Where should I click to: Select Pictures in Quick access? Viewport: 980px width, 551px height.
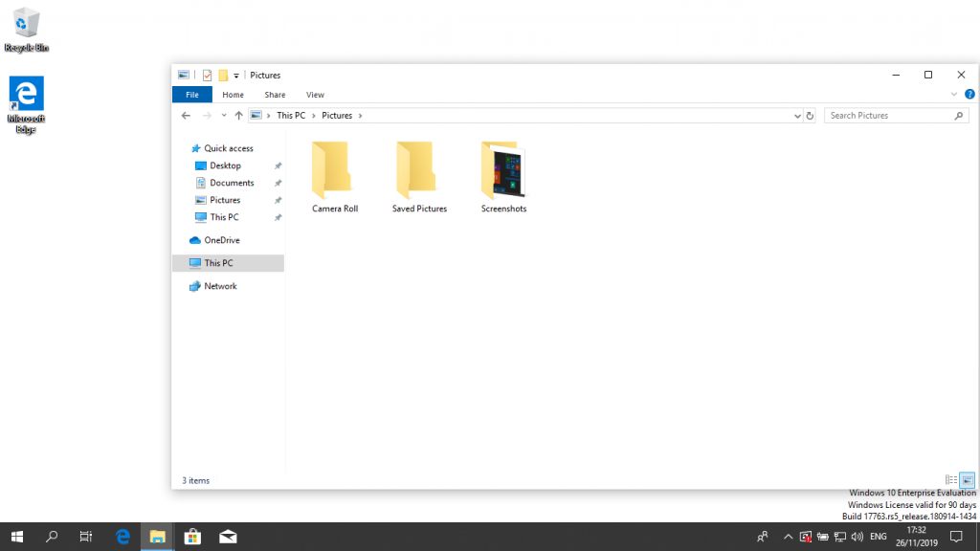[x=225, y=200]
